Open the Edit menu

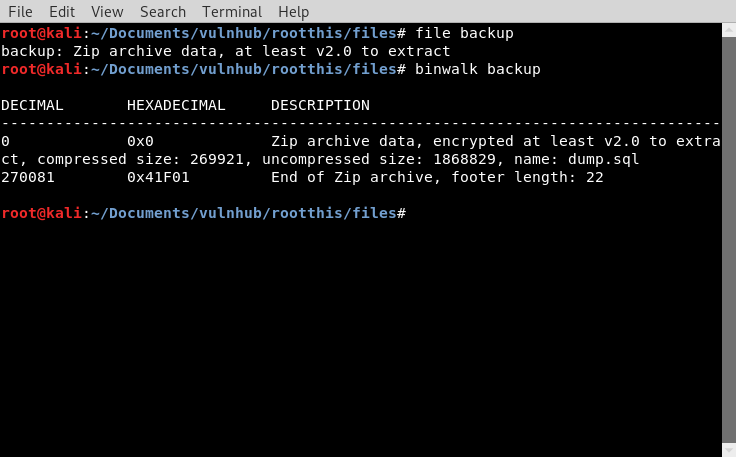point(62,12)
